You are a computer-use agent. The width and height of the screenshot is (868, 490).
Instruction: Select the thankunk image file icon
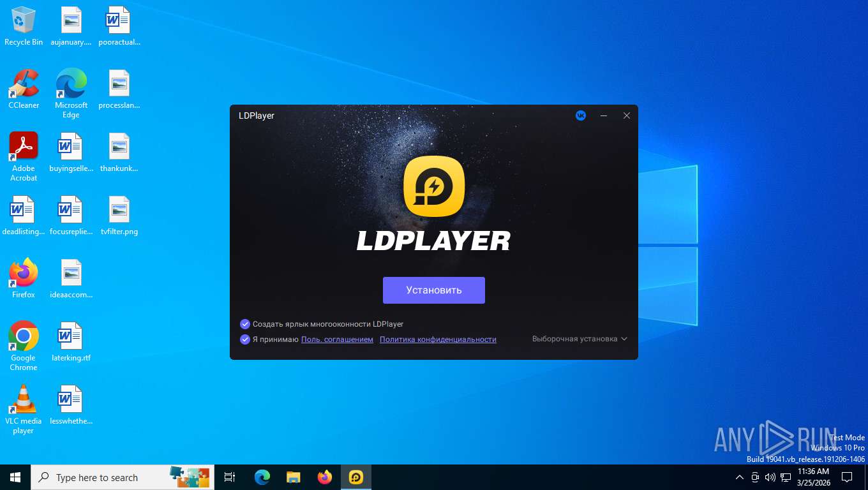point(119,152)
